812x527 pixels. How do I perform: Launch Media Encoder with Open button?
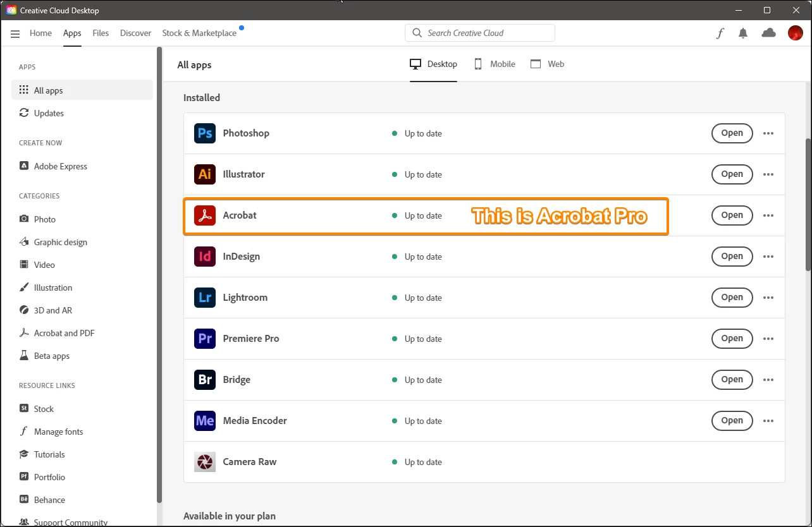click(732, 421)
